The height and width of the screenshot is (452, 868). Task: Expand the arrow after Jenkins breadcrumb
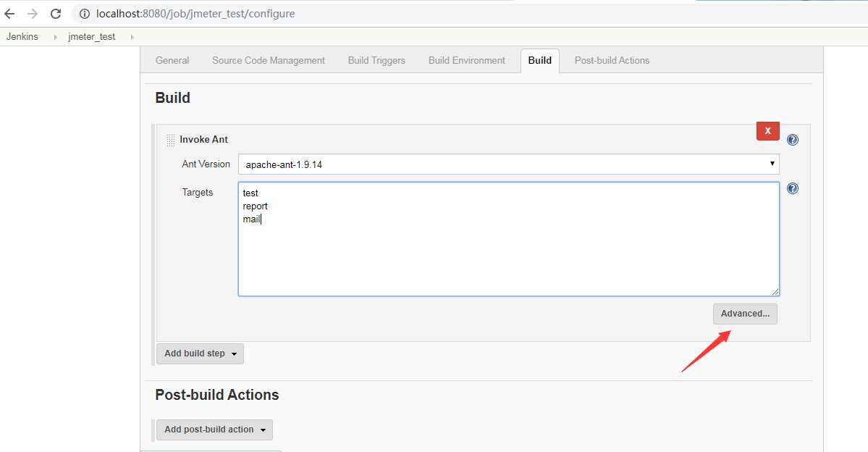click(x=55, y=37)
